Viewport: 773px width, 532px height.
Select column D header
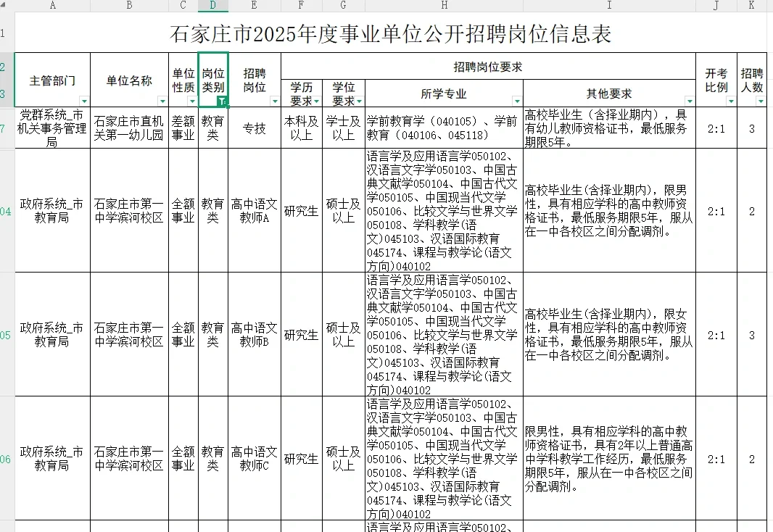(x=212, y=6)
